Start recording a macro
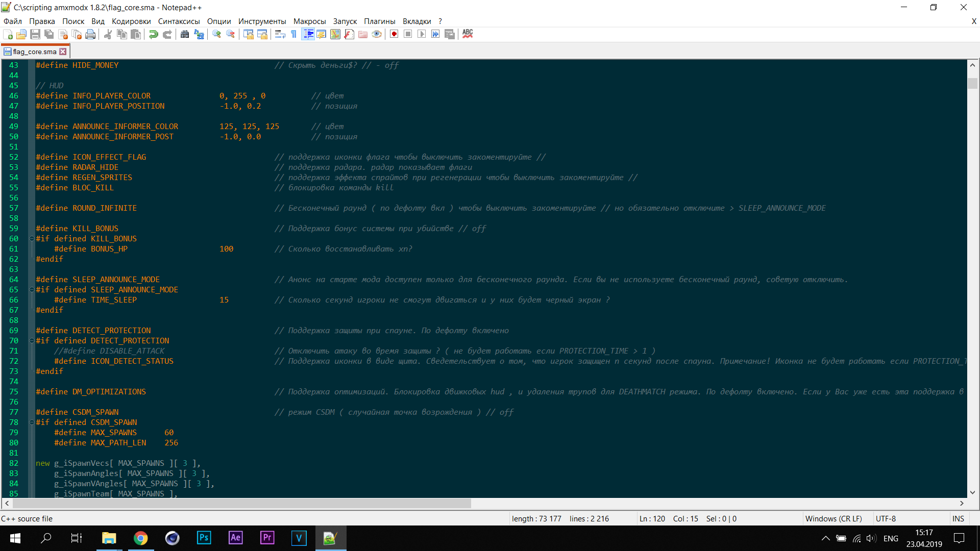 pos(394,34)
